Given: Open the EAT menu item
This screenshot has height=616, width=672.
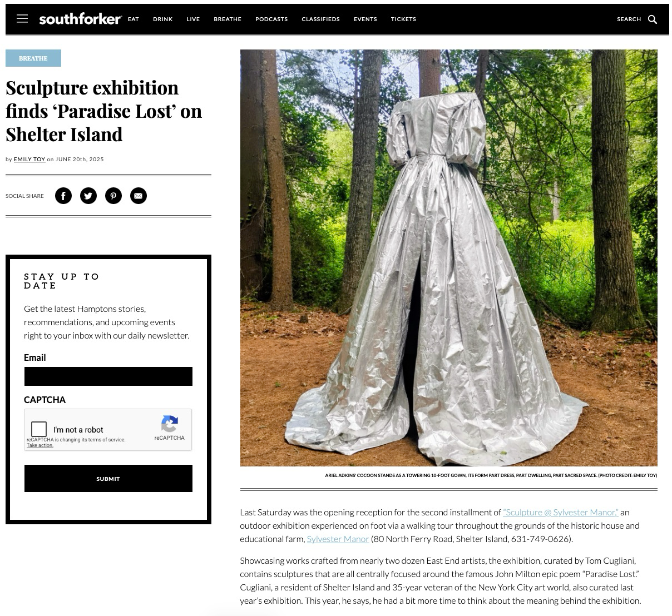Looking at the screenshot, I should 134,19.
